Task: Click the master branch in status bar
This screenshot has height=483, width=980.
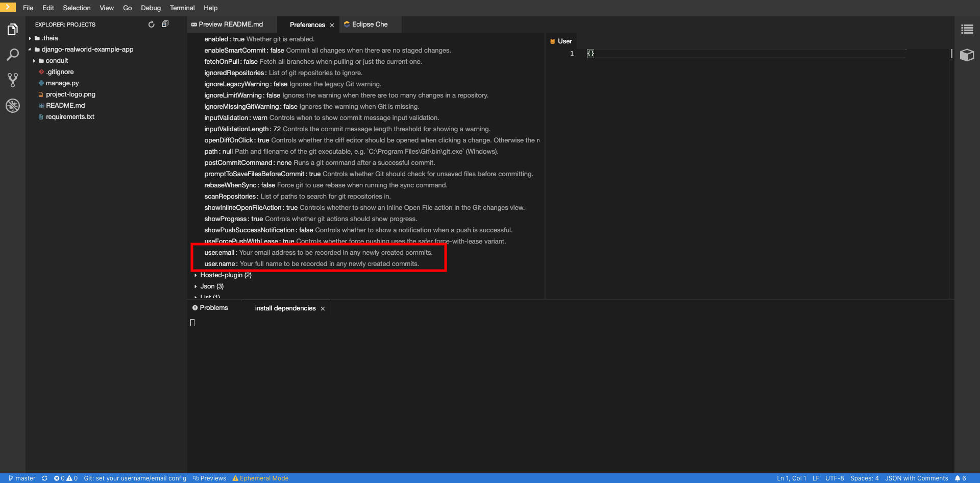Action: tap(22, 478)
